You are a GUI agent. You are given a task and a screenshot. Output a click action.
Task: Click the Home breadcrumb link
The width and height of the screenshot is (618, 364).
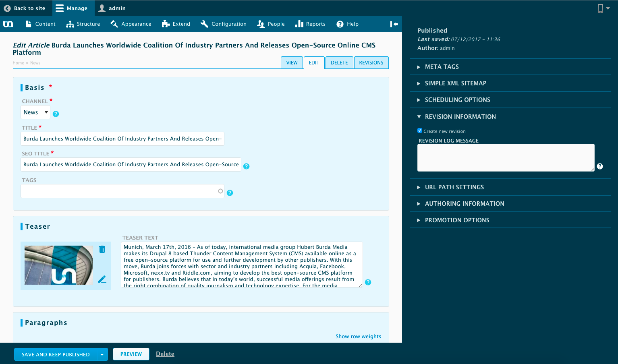19,63
